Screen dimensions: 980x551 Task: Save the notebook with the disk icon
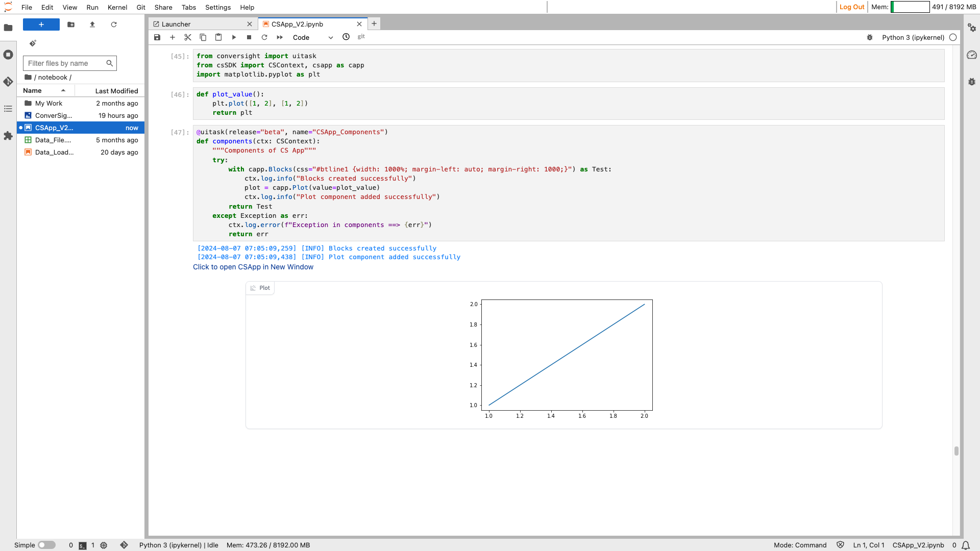[157, 37]
